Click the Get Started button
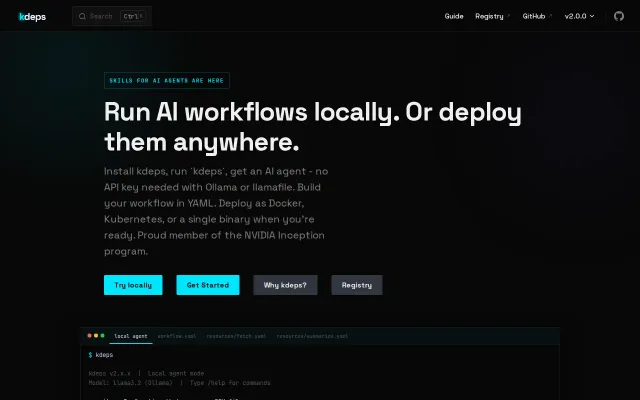 208,285
